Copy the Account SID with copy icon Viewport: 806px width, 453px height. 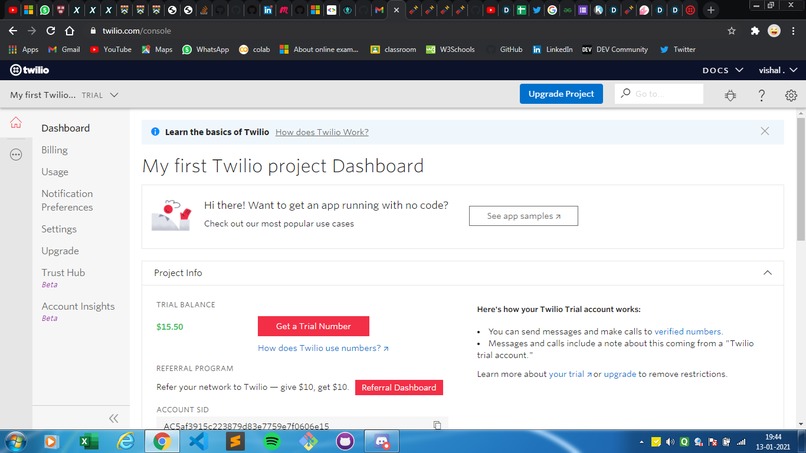437,425
